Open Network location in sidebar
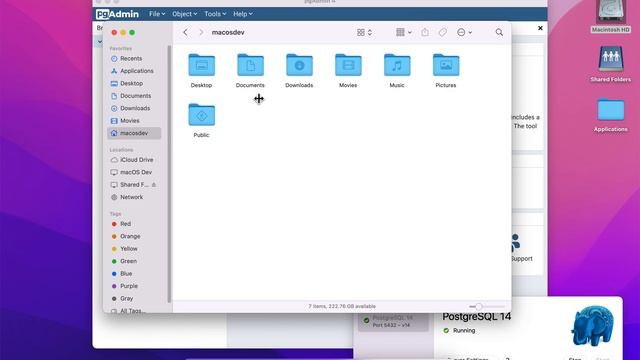The image size is (640, 360). [135, 197]
